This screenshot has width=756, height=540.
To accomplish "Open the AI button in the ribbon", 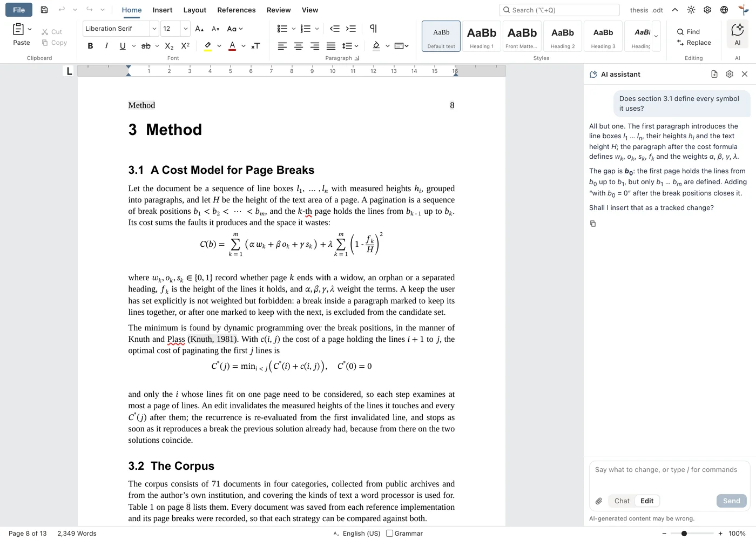I will click(738, 35).
